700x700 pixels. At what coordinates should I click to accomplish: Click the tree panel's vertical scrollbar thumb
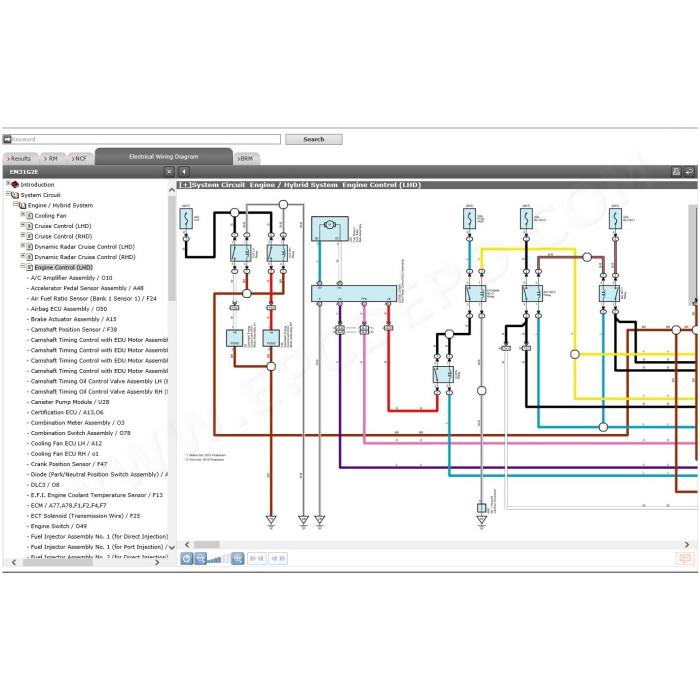172,248
